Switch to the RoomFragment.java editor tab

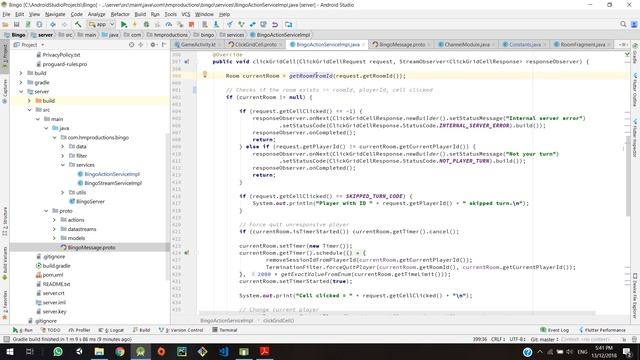582,44
